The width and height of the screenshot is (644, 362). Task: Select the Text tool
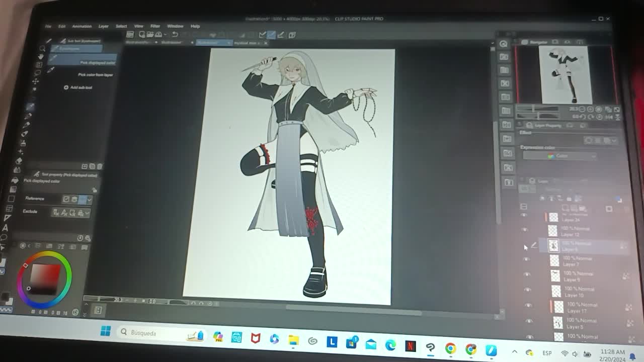pos(6,228)
